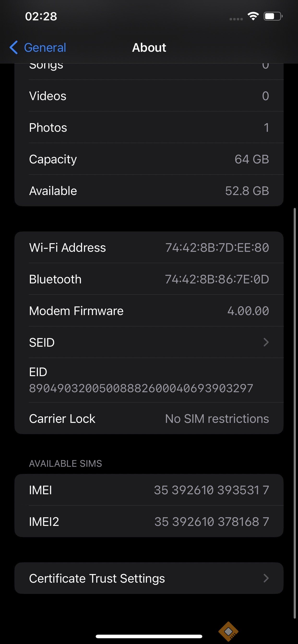Tap the IMEI2 number value

212,522
